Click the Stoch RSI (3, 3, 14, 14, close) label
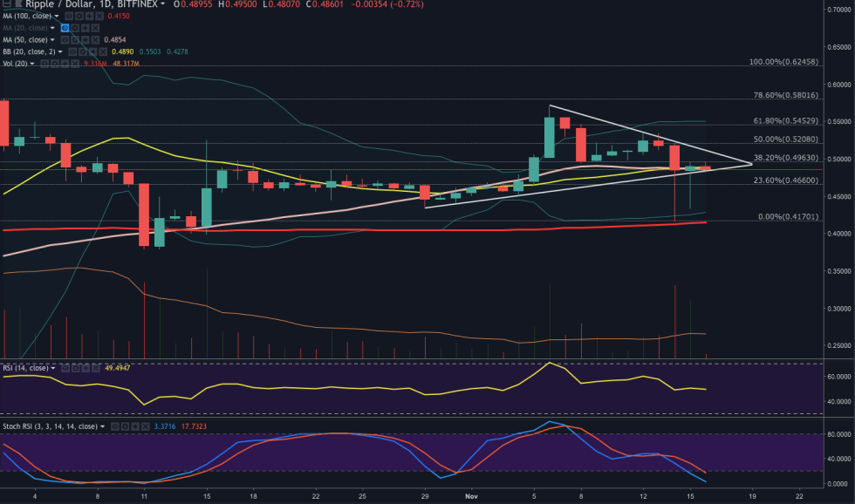Screen dimensions: 855x504 (50, 426)
